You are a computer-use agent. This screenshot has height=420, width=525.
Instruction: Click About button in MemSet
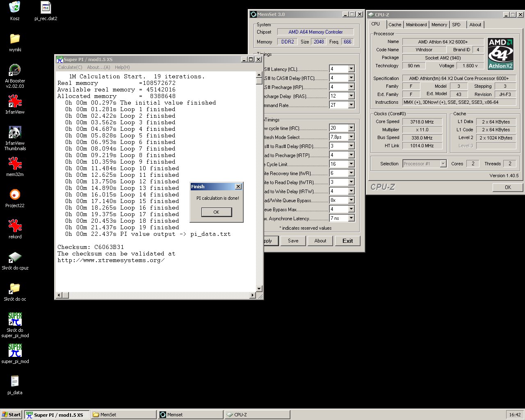pos(320,241)
